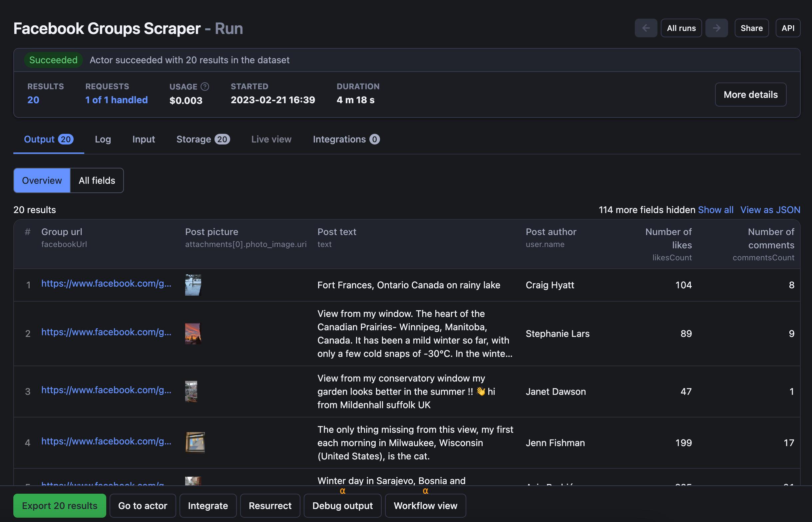The width and height of the screenshot is (812, 522).
Task: Select the Overview view toggle
Action: [x=42, y=180]
